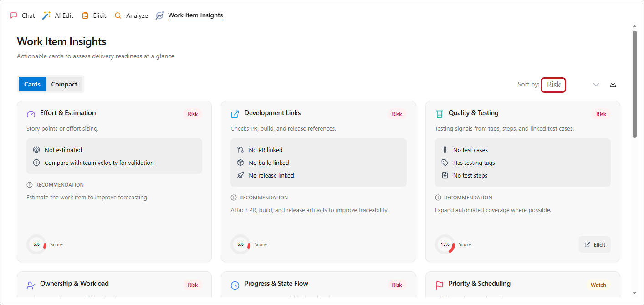Click the Priority & Scheduling flag icon
Screen dimensions: 644x305
(439, 285)
